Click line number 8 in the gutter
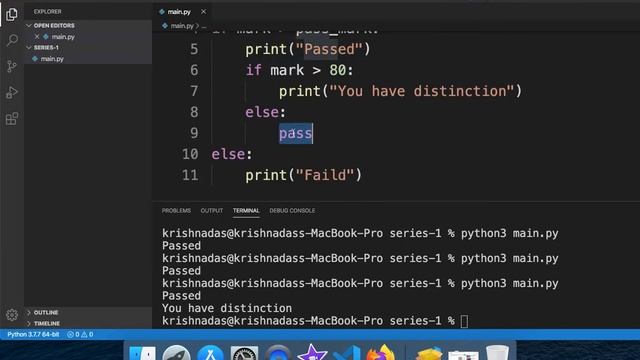This screenshot has width=640, height=360. pos(194,112)
